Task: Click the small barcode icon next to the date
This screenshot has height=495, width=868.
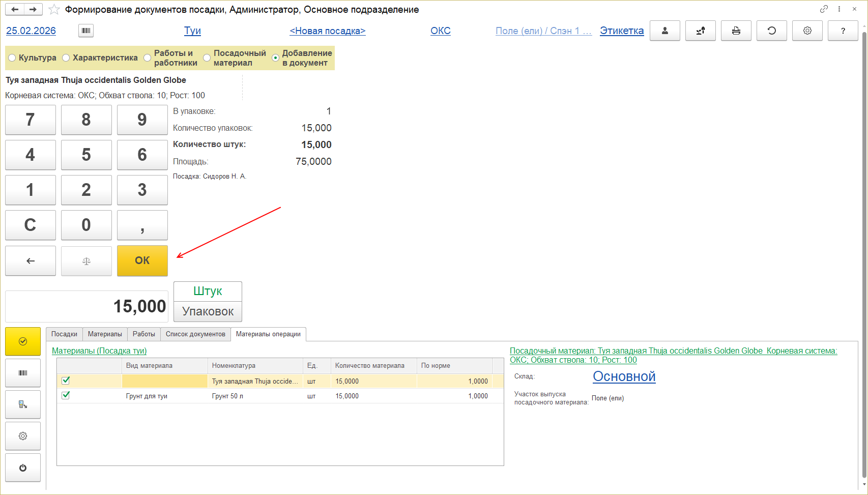Action: (86, 31)
